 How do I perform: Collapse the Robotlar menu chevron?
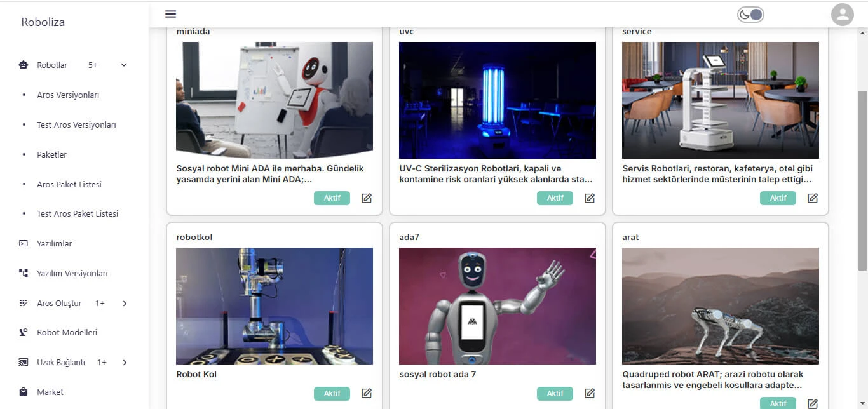[x=124, y=65]
